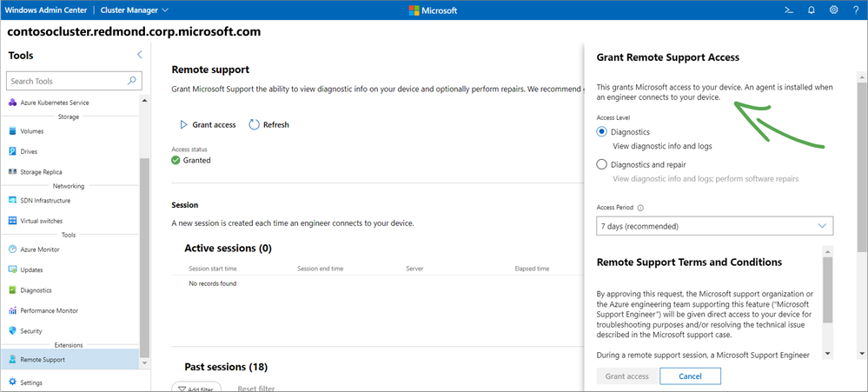Click the Azure Monitor gauge icon
This screenshot has height=392, width=868.
[x=12, y=249]
